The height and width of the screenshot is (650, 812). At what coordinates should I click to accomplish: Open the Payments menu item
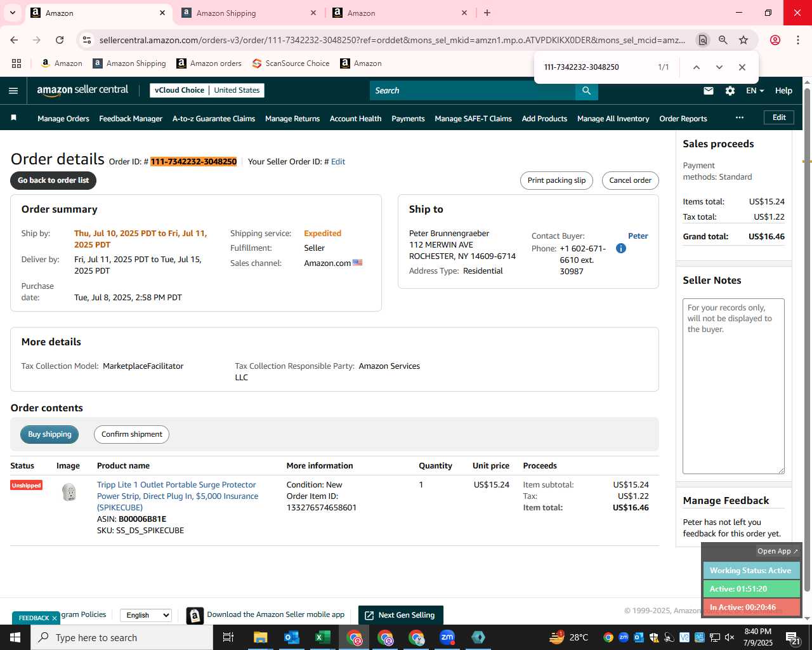(408, 119)
